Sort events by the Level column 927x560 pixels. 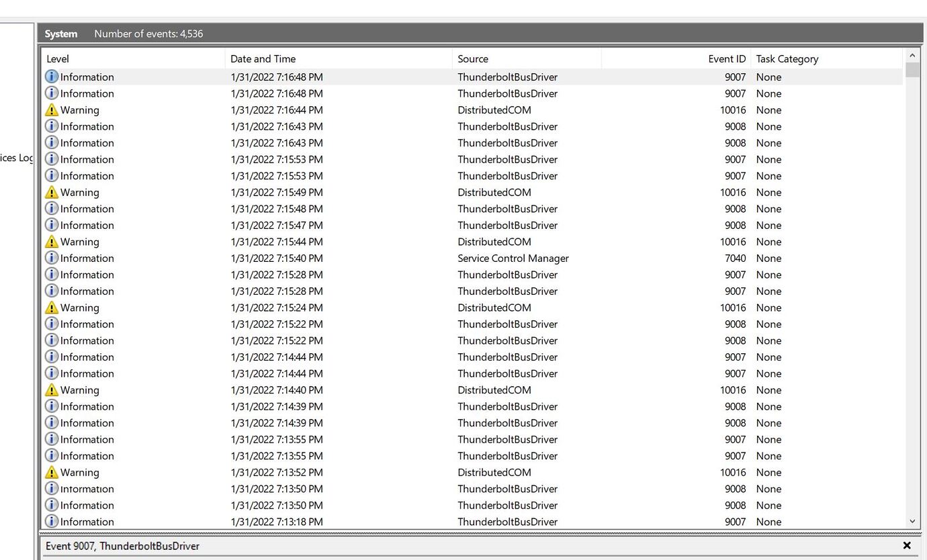tap(57, 58)
